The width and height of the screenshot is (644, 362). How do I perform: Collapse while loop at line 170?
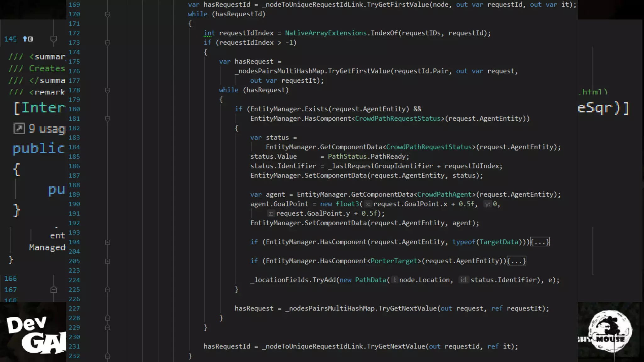108,14
